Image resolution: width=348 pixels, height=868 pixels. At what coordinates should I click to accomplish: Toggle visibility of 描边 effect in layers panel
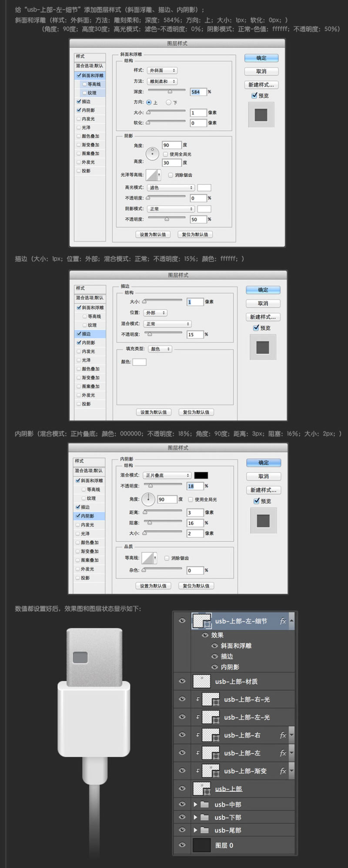point(214,656)
